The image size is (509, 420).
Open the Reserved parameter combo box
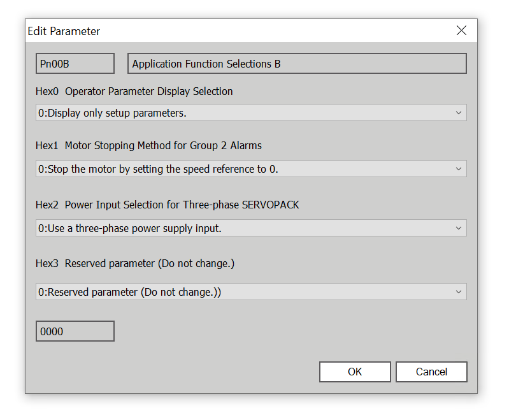pos(242,292)
